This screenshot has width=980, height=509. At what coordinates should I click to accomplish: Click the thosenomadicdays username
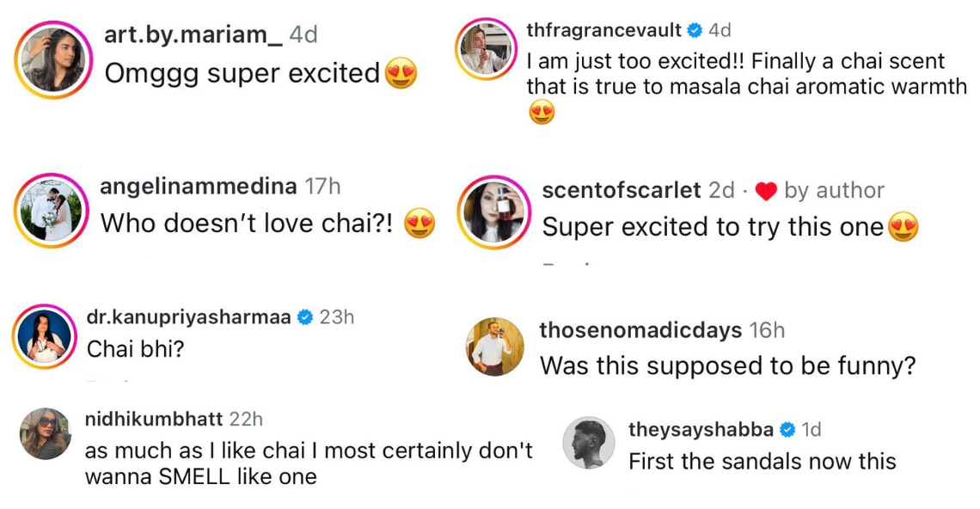640,330
